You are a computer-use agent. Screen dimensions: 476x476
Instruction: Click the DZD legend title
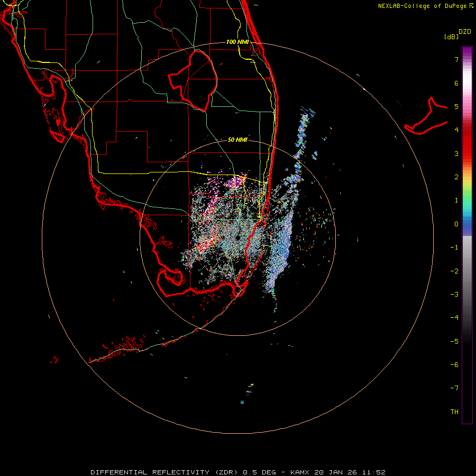[465, 32]
